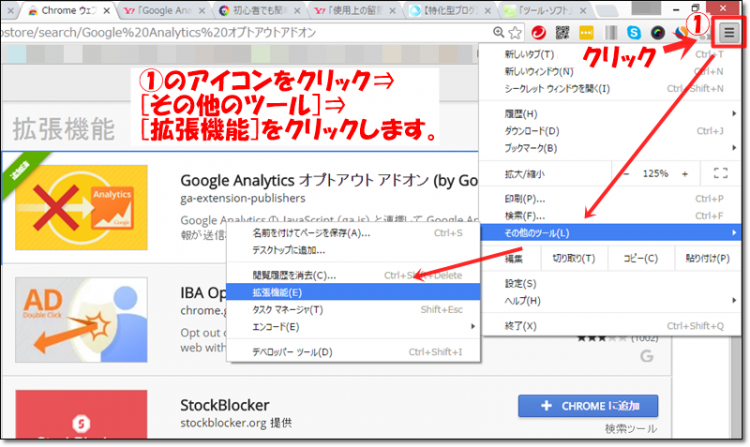Click CHROME に追加 button for StockBlocker

(x=588, y=406)
